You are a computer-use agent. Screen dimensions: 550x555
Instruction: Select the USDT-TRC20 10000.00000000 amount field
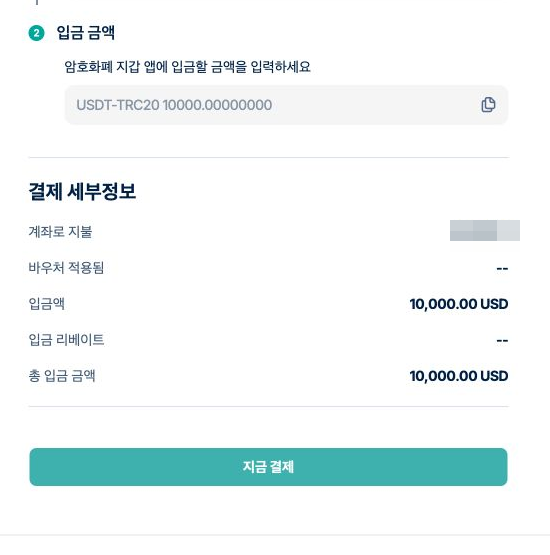click(286, 105)
